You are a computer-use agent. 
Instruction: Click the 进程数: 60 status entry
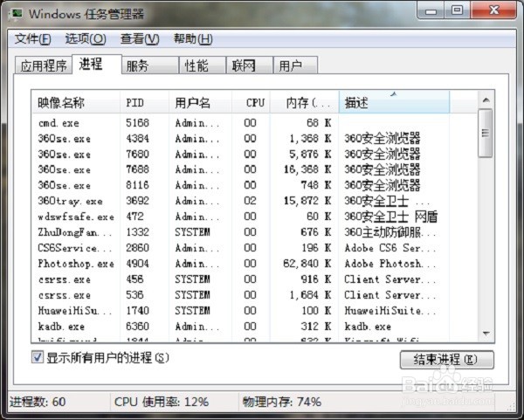(38, 402)
